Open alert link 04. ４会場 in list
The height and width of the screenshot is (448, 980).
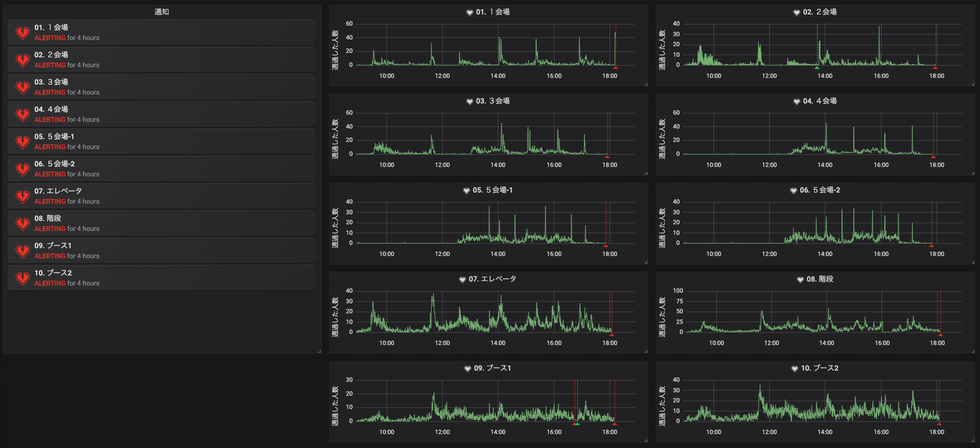click(x=51, y=109)
